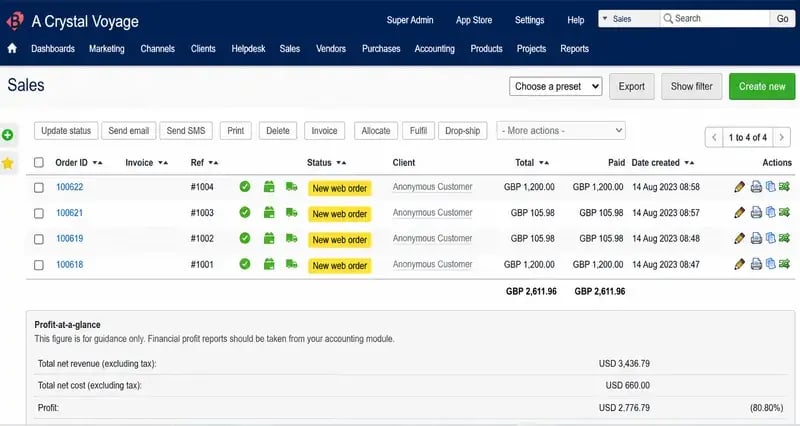The height and width of the screenshot is (426, 800).
Task: Click the stock allocation icon for order 100619
Action: 269,238
